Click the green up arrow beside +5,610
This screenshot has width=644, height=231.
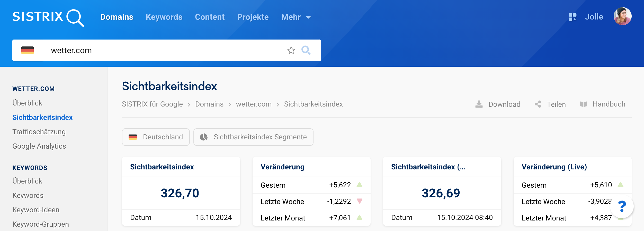(621, 185)
